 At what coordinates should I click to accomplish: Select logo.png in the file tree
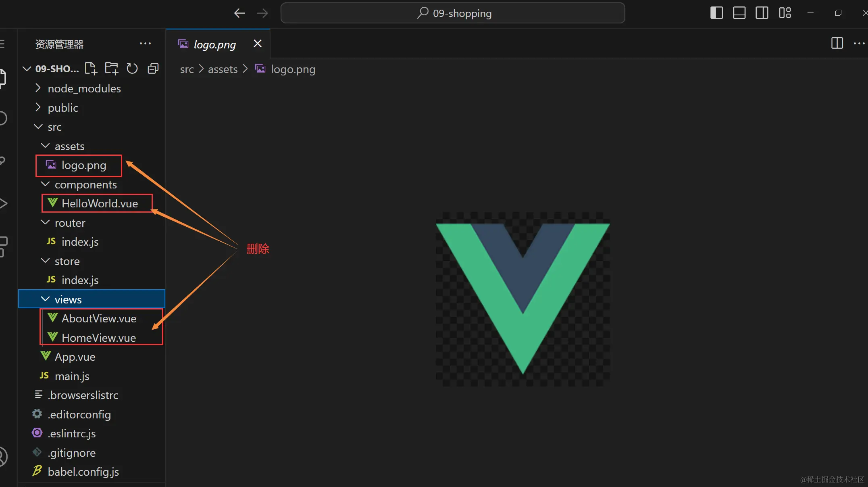tap(92, 165)
